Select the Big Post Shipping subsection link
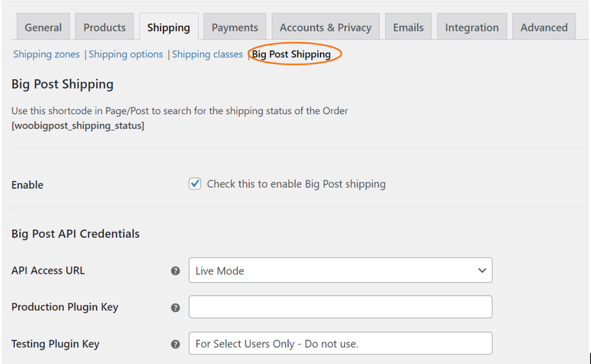The width and height of the screenshot is (591, 364). [x=292, y=54]
